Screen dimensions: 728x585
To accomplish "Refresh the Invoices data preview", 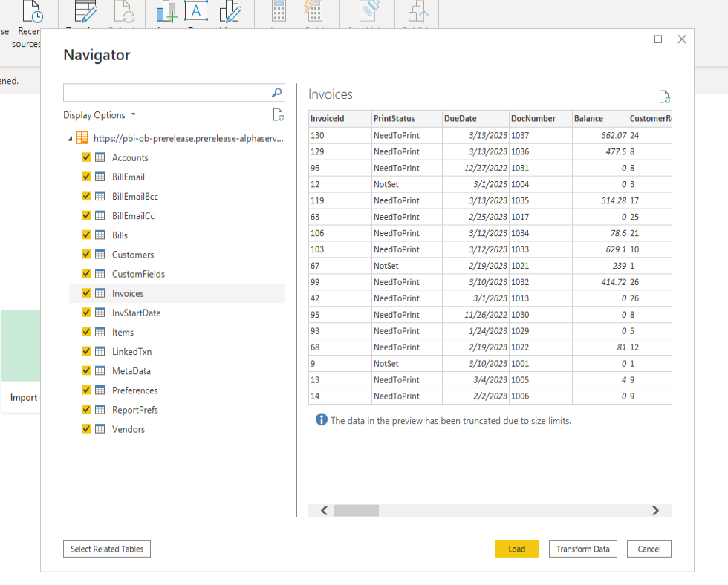I will [664, 97].
